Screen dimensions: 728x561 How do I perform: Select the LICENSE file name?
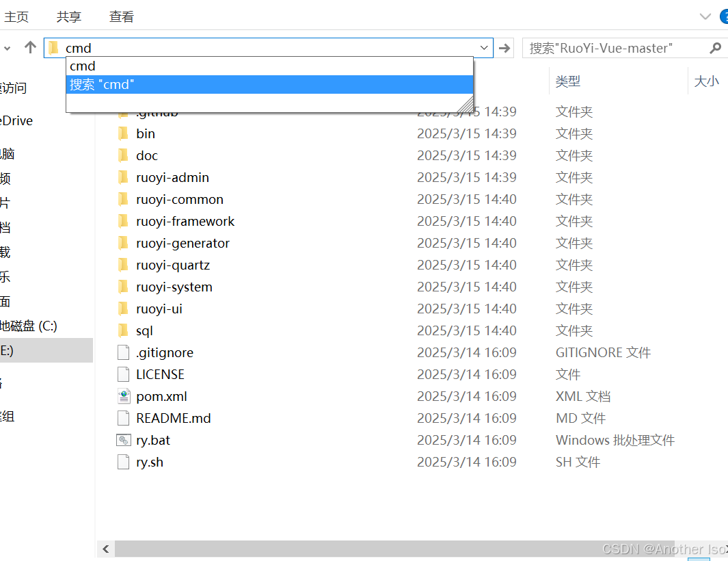[x=160, y=375]
